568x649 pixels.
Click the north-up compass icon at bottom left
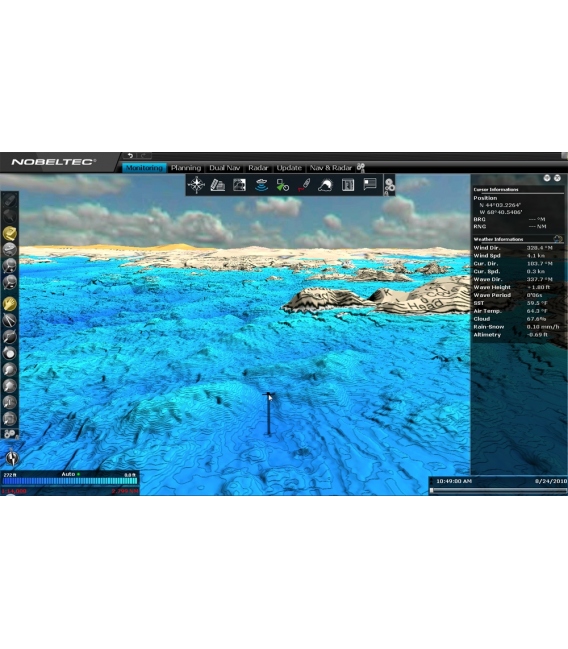point(12,458)
